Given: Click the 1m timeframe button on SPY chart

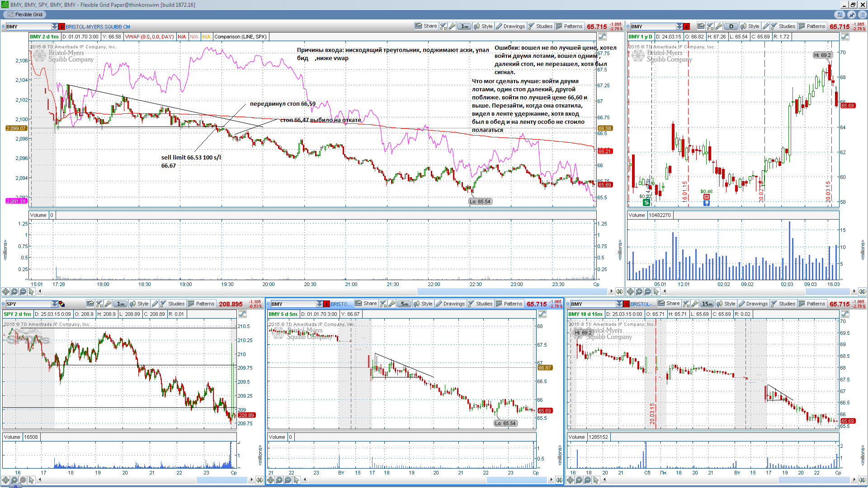Looking at the screenshot, I should [x=120, y=304].
